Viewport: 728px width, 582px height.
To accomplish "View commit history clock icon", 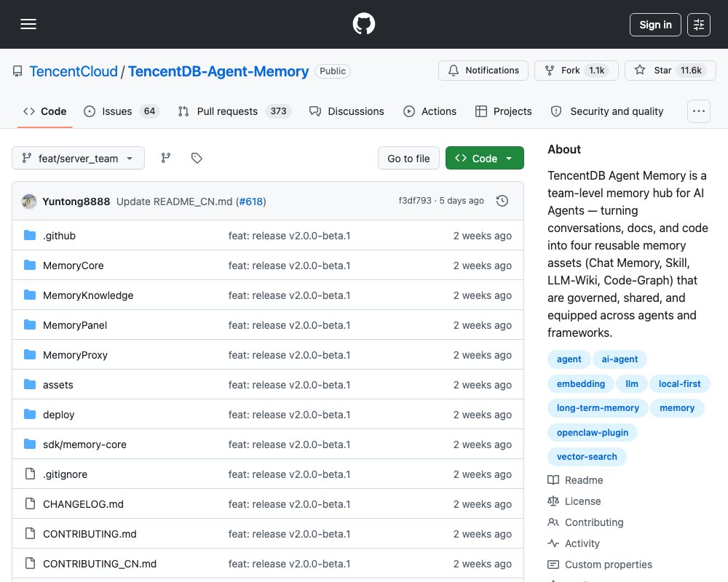I will [502, 201].
